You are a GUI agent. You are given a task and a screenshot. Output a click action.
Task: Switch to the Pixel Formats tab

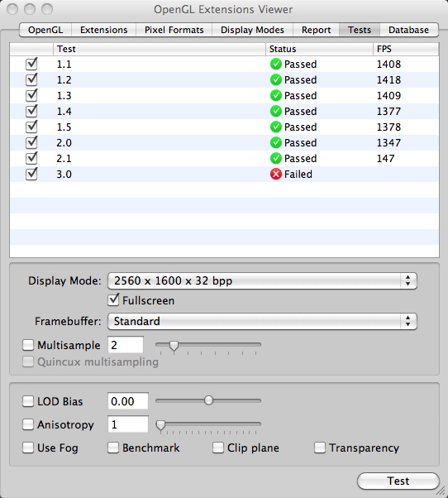174,30
